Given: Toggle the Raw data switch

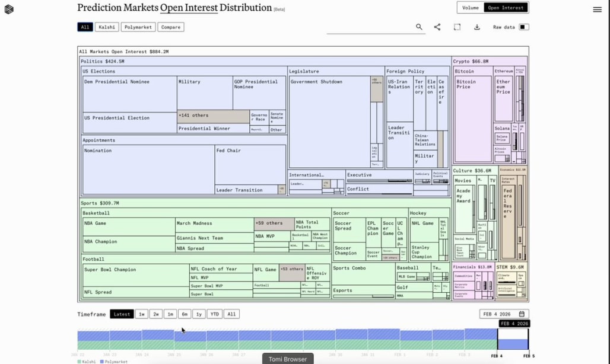Looking at the screenshot, I should pos(523,27).
